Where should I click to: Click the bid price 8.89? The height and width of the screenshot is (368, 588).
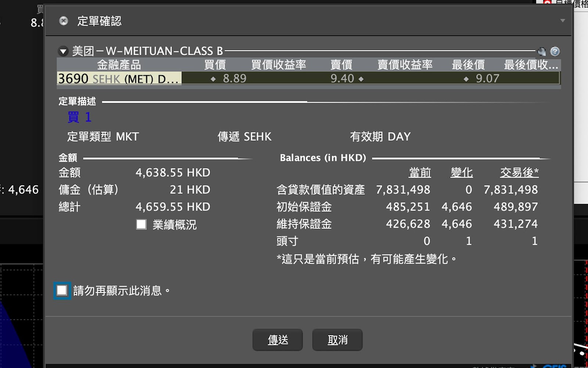(234, 78)
